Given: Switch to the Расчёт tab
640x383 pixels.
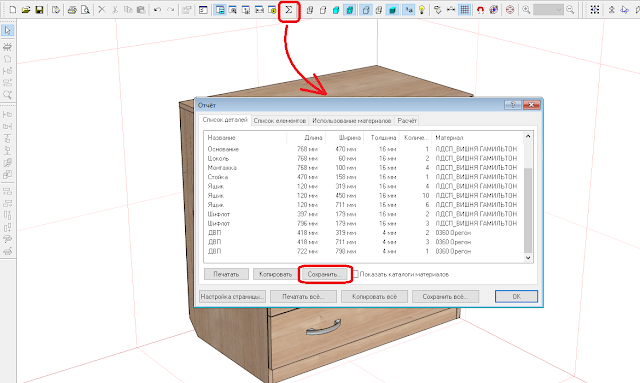Looking at the screenshot, I should coord(407,121).
